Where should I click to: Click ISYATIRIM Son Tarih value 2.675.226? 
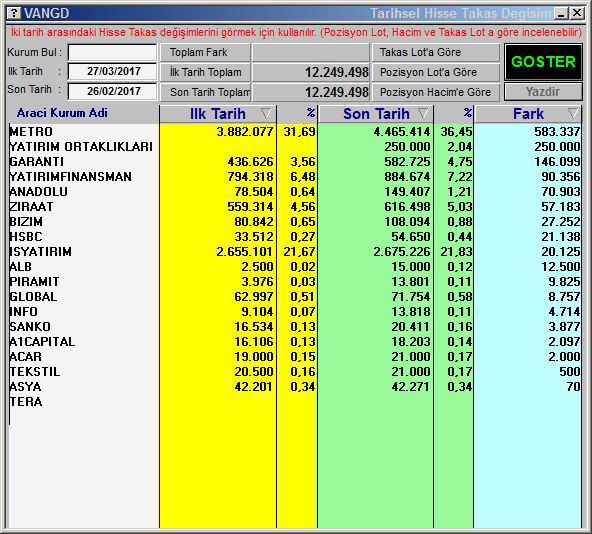(x=402, y=252)
